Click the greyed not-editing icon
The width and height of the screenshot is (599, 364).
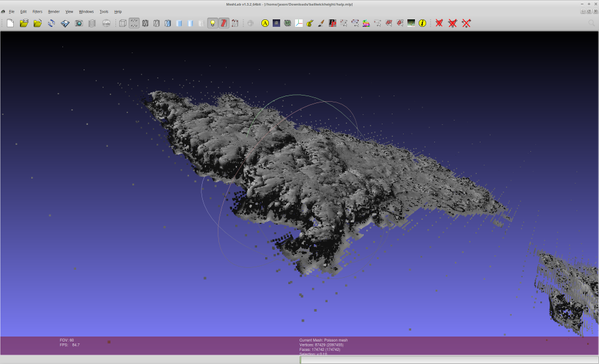tap(250, 23)
